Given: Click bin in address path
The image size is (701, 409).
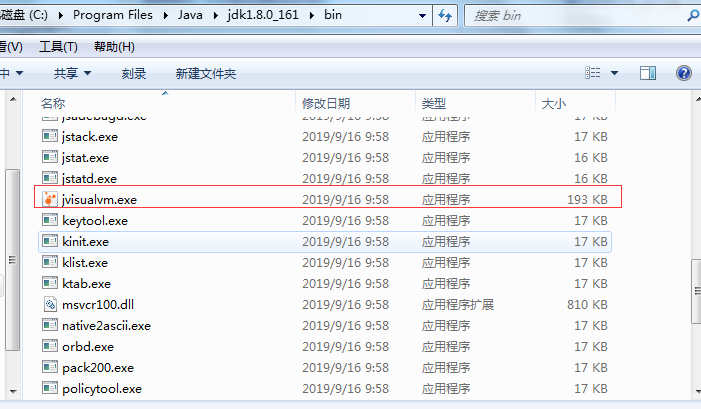Looking at the screenshot, I should point(333,15).
